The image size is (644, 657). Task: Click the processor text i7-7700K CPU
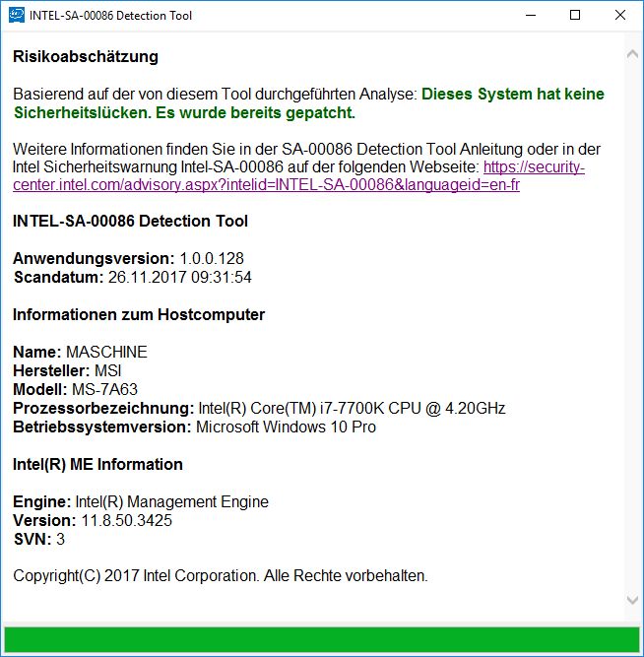(370, 408)
